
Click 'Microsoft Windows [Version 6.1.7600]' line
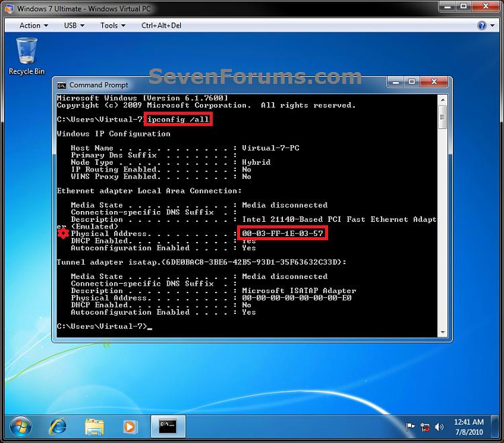click(142, 98)
